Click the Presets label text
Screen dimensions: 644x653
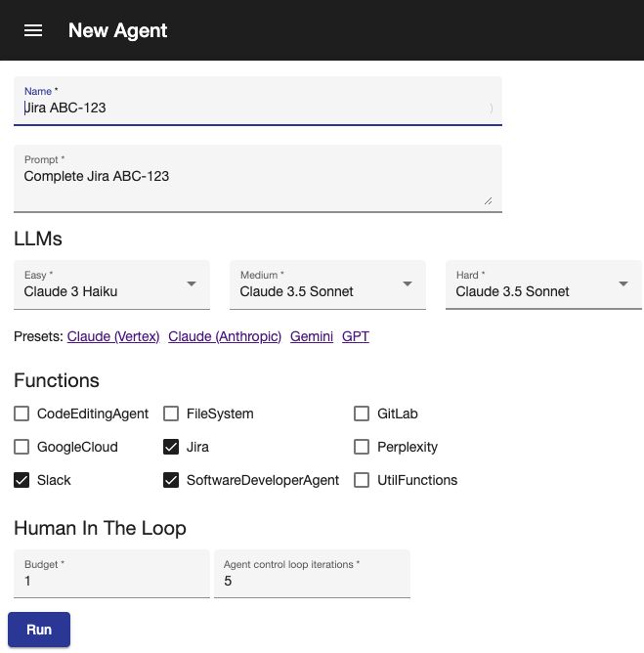pyautogui.click(x=38, y=336)
